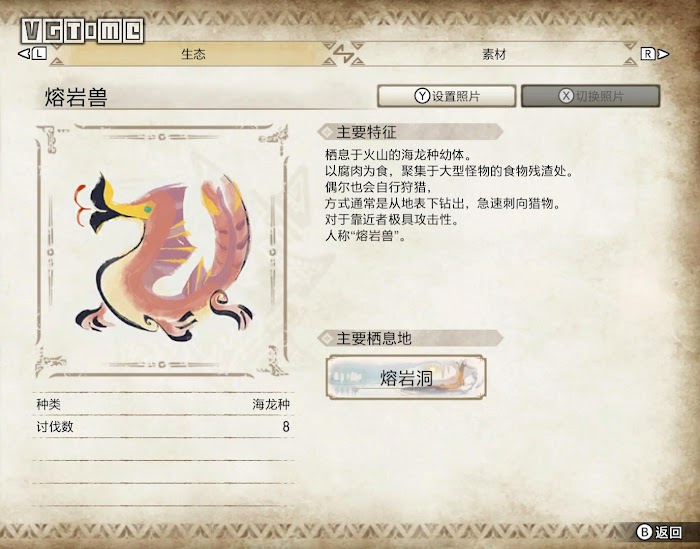Click the 讨伐数 count row

click(x=163, y=427)
